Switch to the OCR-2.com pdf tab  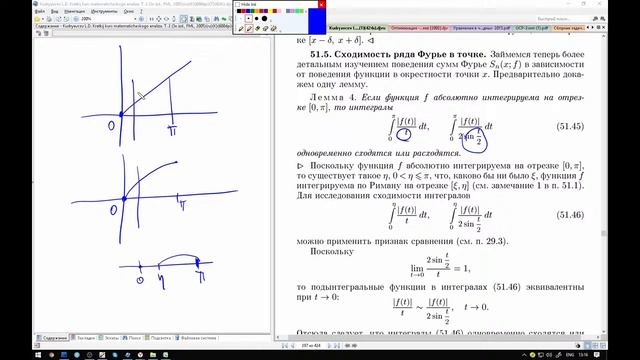pyautogui.click(x=532, y=28)
